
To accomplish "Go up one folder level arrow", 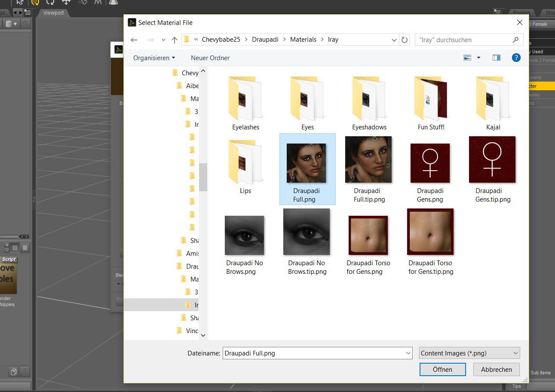I will (x=174, y=40).
